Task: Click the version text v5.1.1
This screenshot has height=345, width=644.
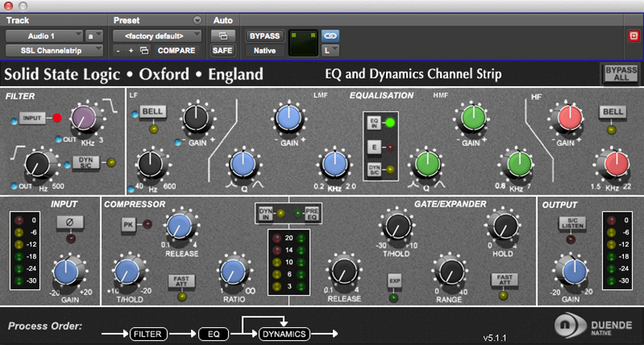Action: click(495, 339)
